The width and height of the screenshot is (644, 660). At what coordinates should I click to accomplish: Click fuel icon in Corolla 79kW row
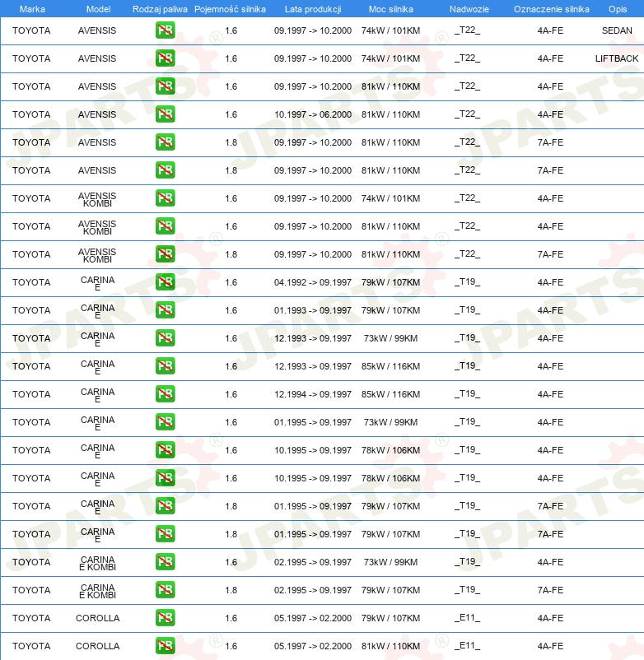[165, 618]
